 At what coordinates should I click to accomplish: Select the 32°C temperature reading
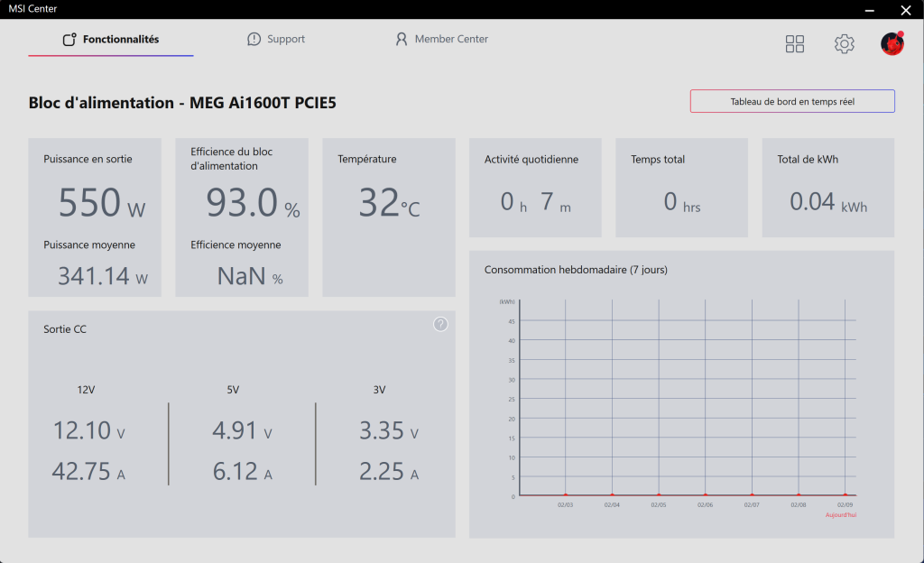click(x=389, y=203)
